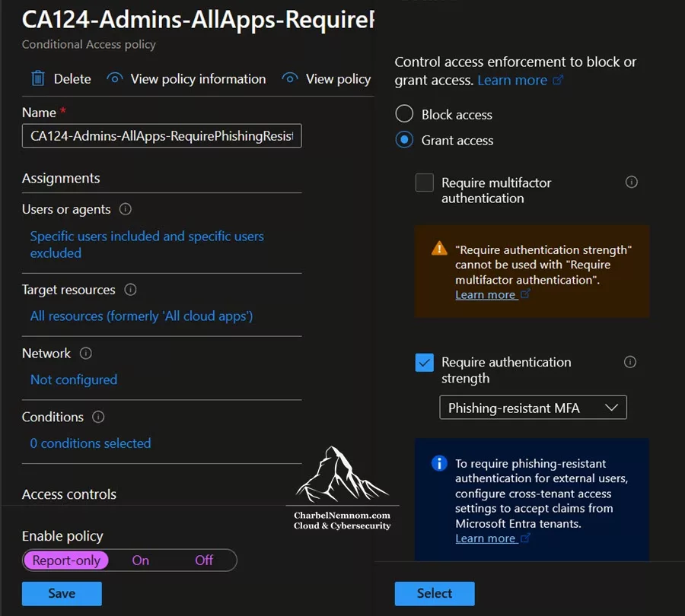Open Network Not configured link
This screenshot has width=685, height=616.
pos(74,379)
